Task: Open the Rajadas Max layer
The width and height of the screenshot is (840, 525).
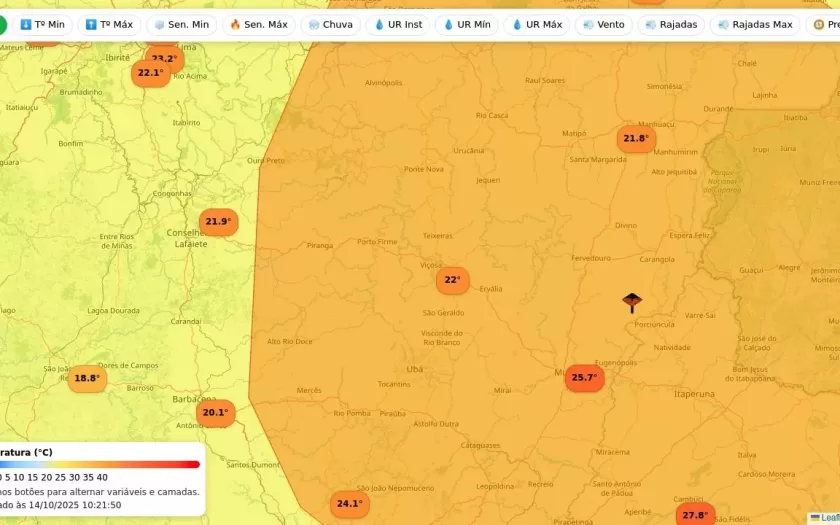Action: coord(754,24)
